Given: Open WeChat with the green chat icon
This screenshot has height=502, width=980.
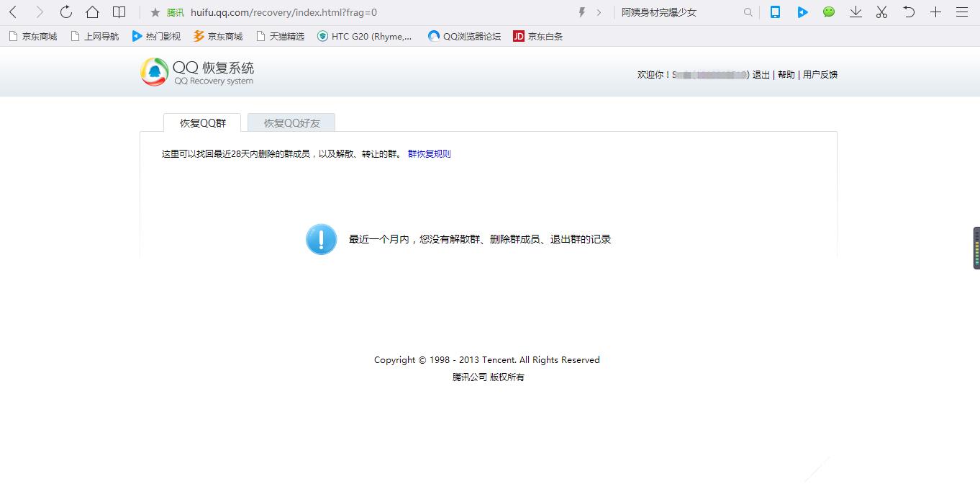Looking at the screenshot, I should (x=829, y=12).
